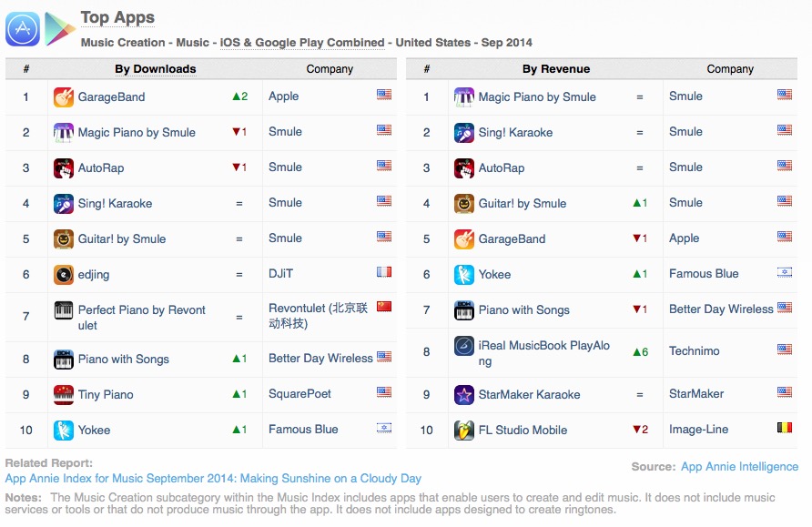Viewport: 812px width, 527px height.
Task: Click the Yokee icon in Revenue list
Action: (463, 274)
